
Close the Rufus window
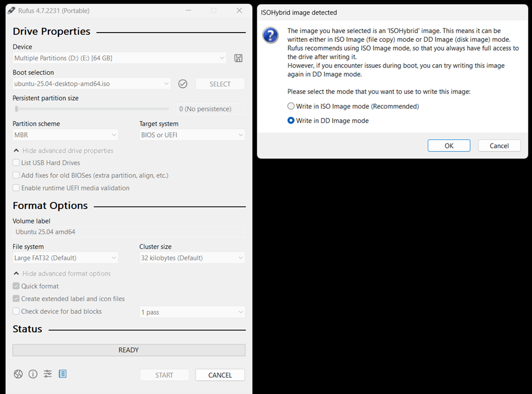click(x=239, y=10)
